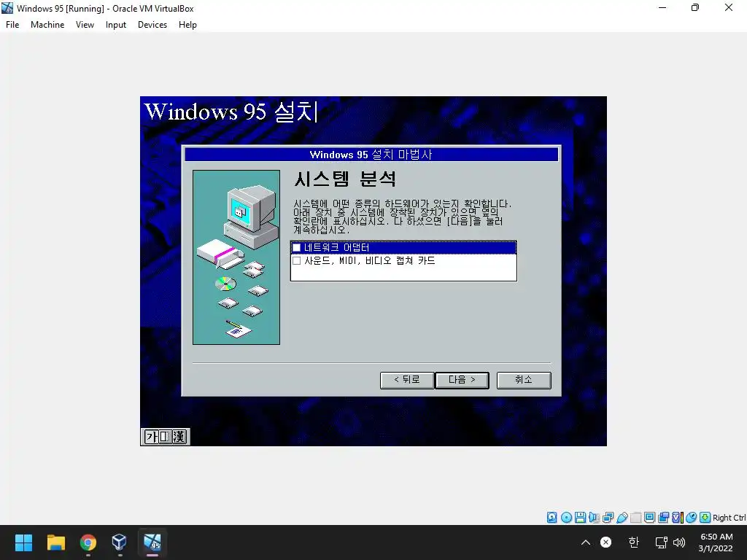
Task: Click the 다음 > next button
Action: pyautogui.click(x=462, y=380)
